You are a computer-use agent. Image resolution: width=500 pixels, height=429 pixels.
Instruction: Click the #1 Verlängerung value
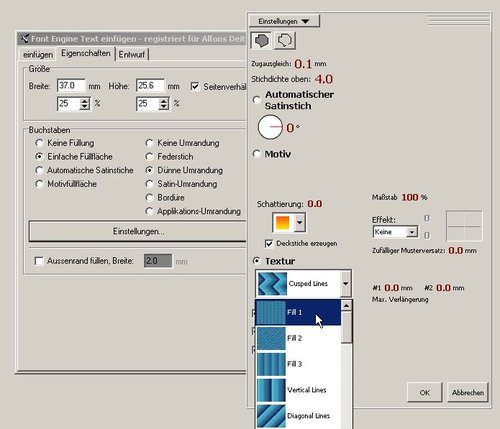point(391,288)
